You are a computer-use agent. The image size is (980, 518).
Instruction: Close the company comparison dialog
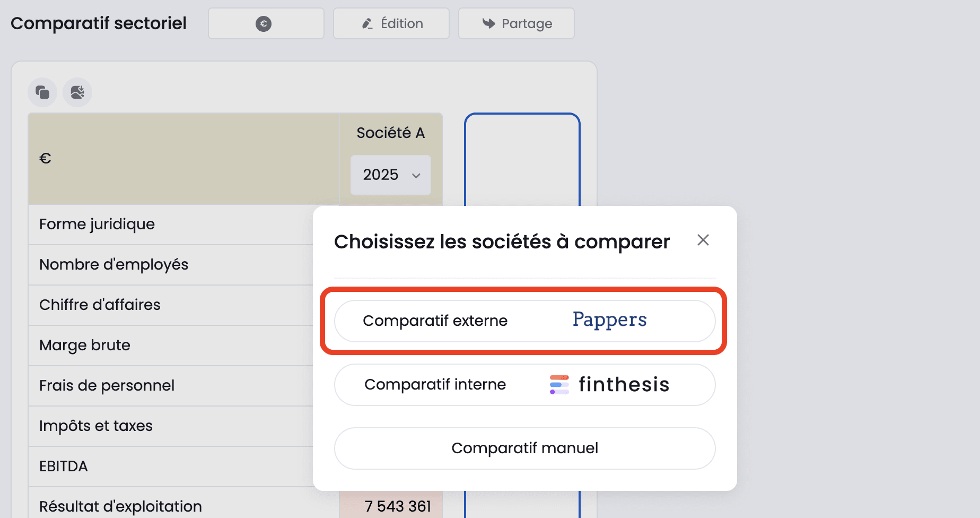tap(703, 240)
